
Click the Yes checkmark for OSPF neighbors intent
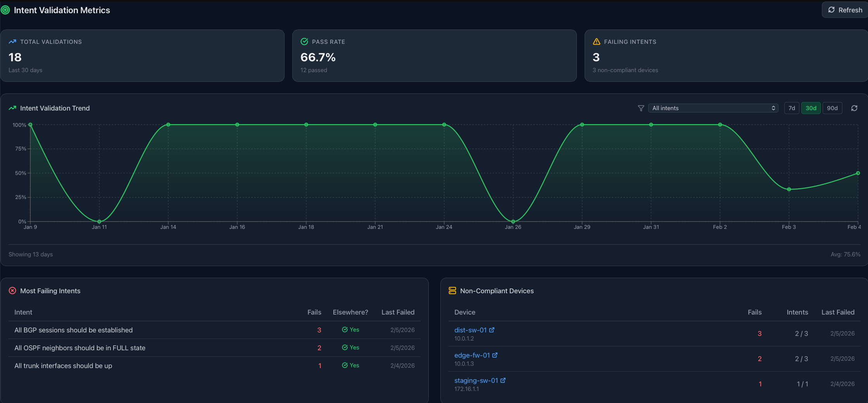tap(345, 348)
